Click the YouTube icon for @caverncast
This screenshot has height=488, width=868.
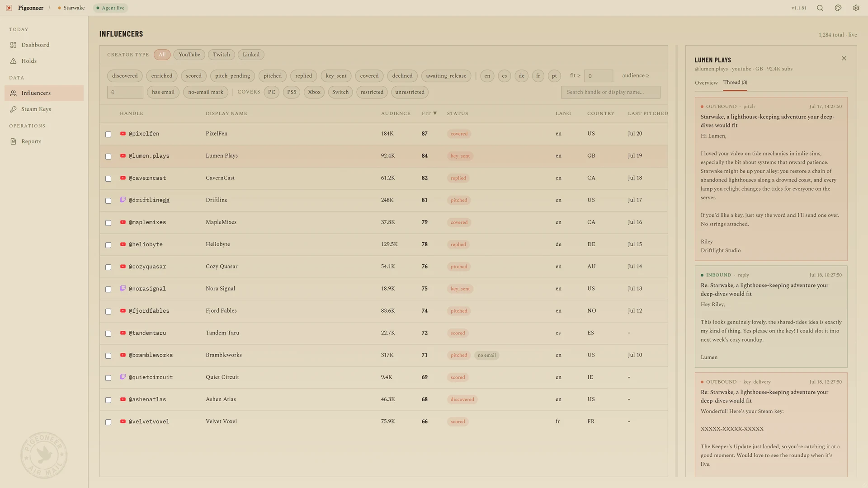(x=123, y=178)
